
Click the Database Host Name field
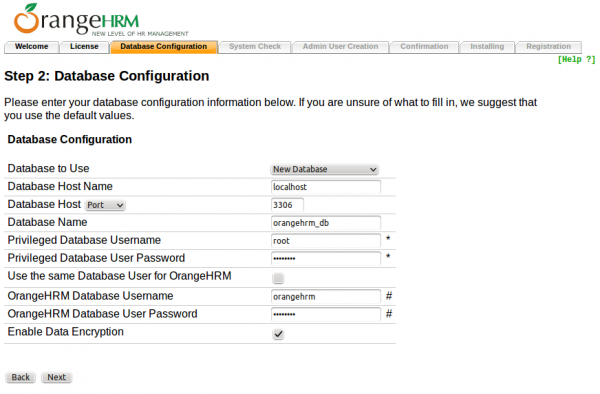pyautogui.click(x=326, y=187)
